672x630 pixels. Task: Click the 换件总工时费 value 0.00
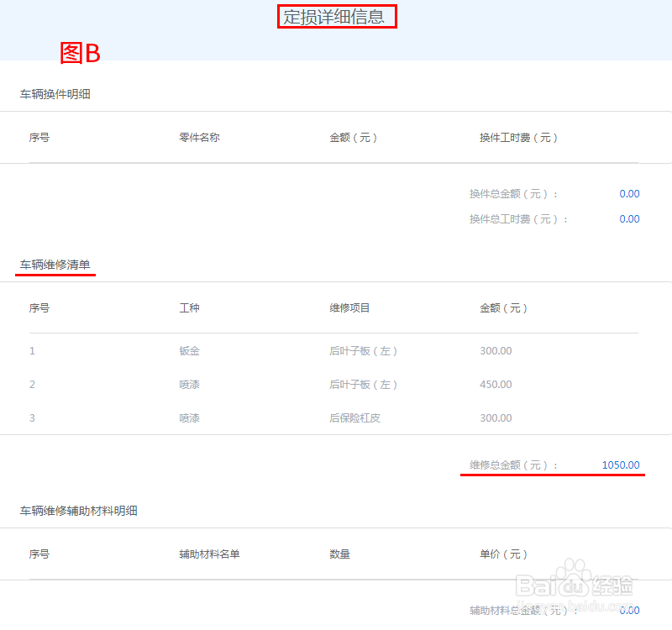629,219
